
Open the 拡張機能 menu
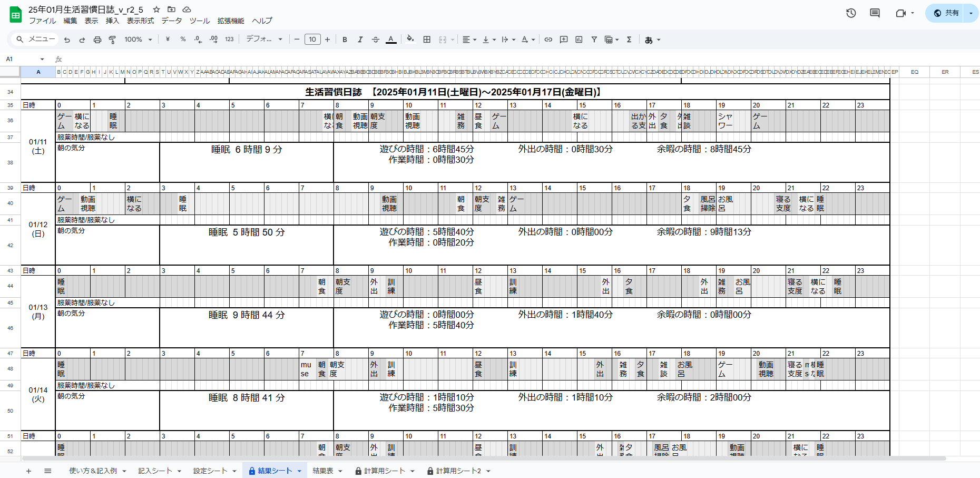click(231, 21)
